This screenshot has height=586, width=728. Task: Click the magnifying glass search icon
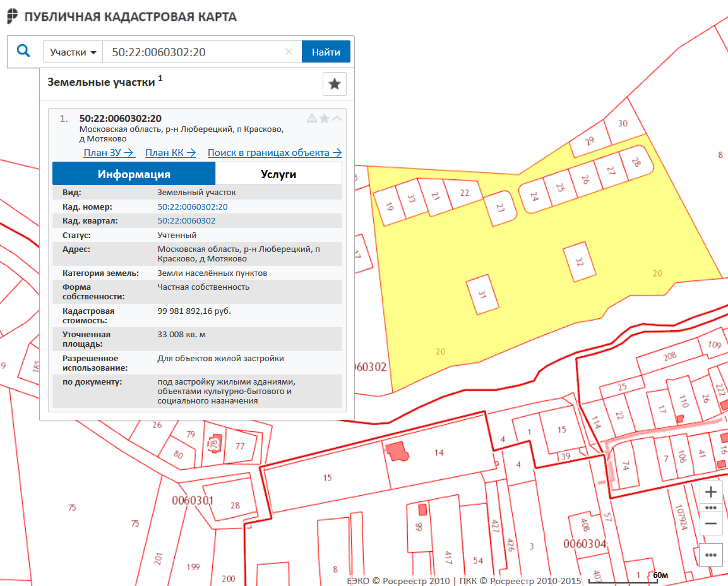click(23, 51)
